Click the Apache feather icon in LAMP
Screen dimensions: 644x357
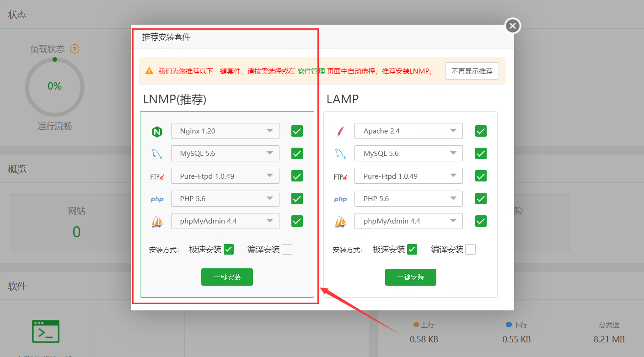pyautogui.click(x=340, y=132)
